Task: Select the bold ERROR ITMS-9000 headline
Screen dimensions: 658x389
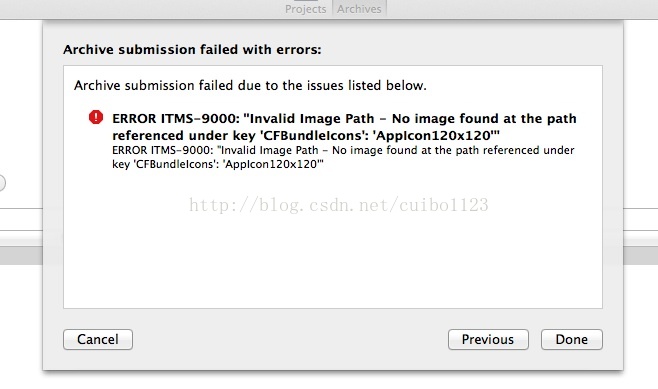Action: pyautogui.click(x=344, y=127)
